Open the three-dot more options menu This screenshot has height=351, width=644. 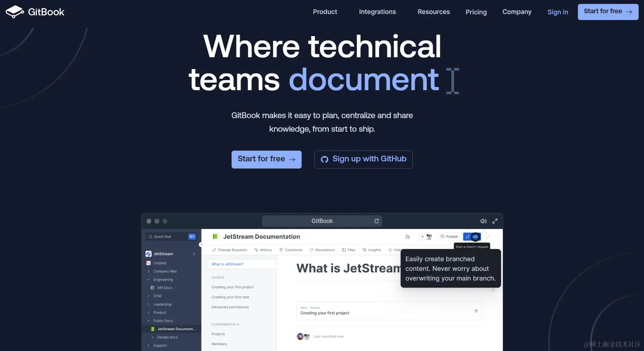[489, 237]
